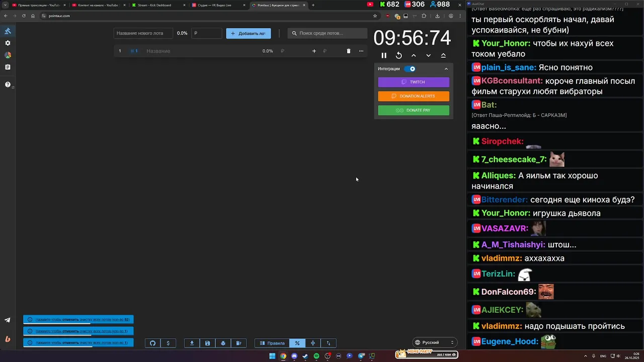Open the settings gear in sidebar
Screen dimensions: 644x362
(x=8, y=43)
